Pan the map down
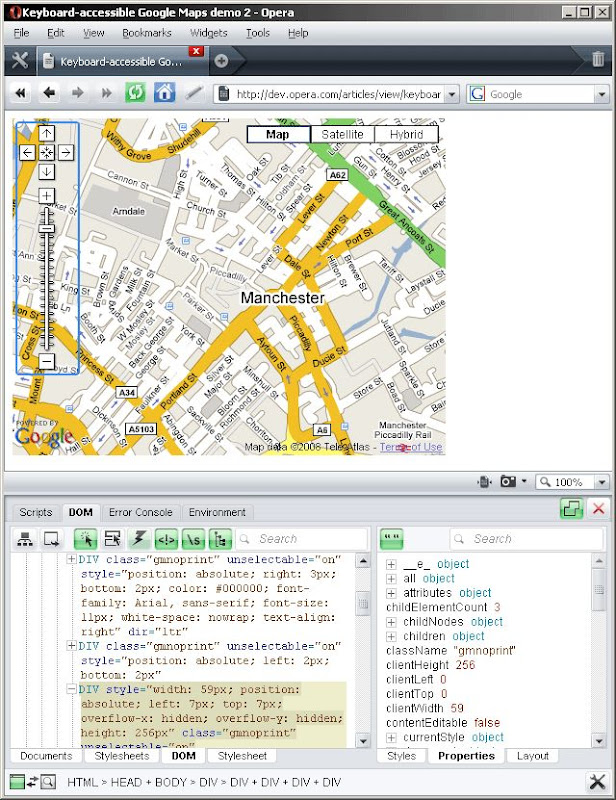616x800 pixels. click(x=46, y=171)
